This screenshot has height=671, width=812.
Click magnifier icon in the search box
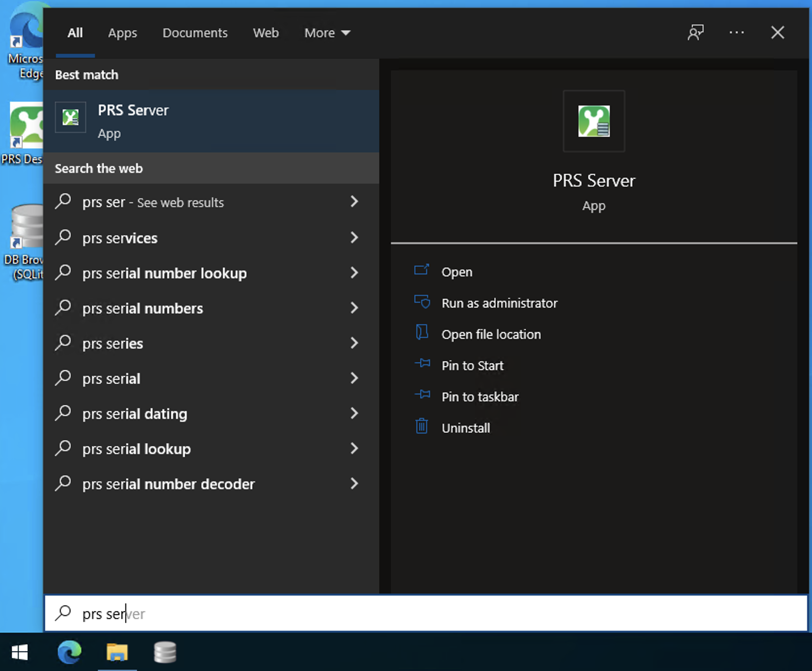64,613
